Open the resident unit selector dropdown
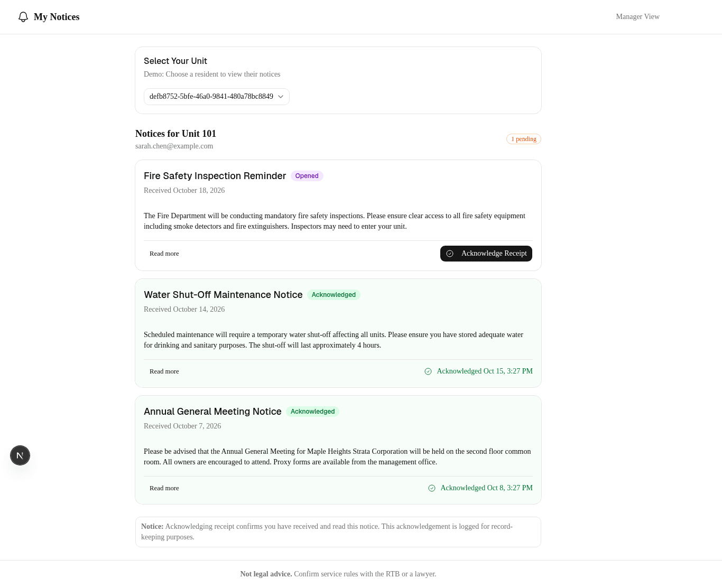 [x=217, y=97]
